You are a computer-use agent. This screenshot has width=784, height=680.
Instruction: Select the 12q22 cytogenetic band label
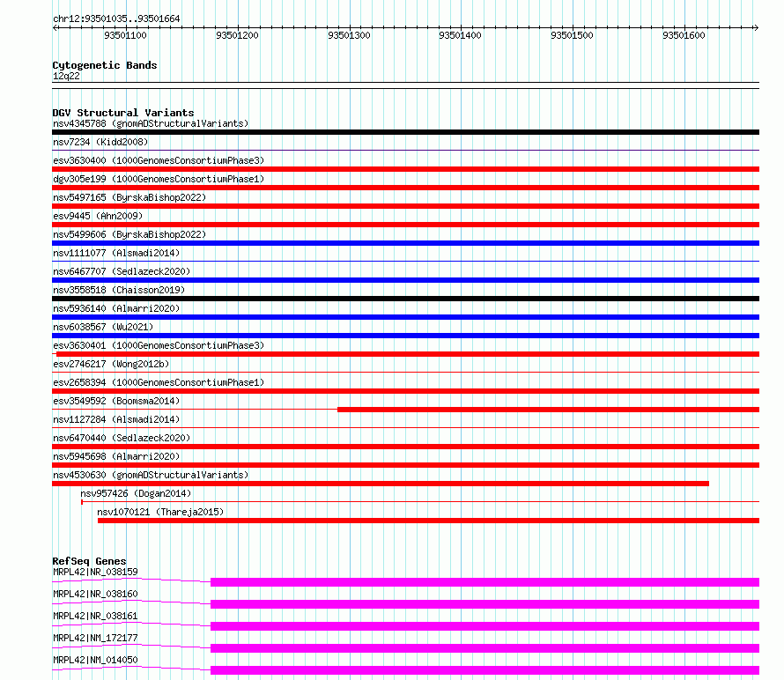(x=66, y=76)
